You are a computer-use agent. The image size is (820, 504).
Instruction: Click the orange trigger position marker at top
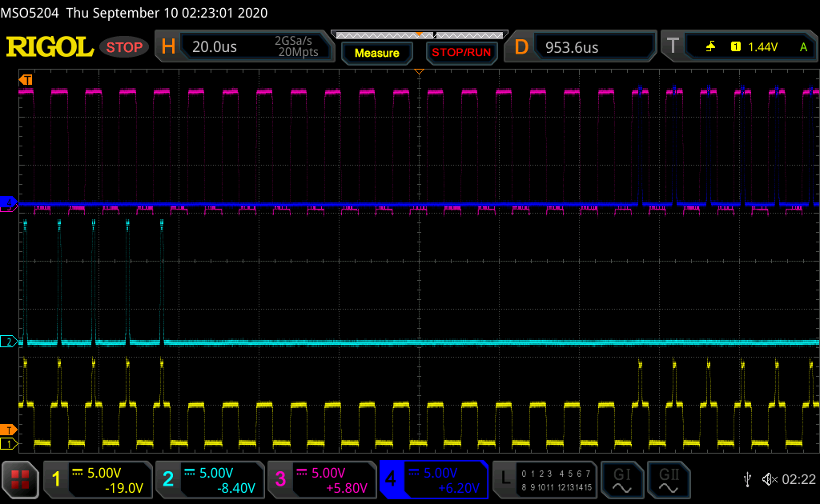(x=419, y=71)
